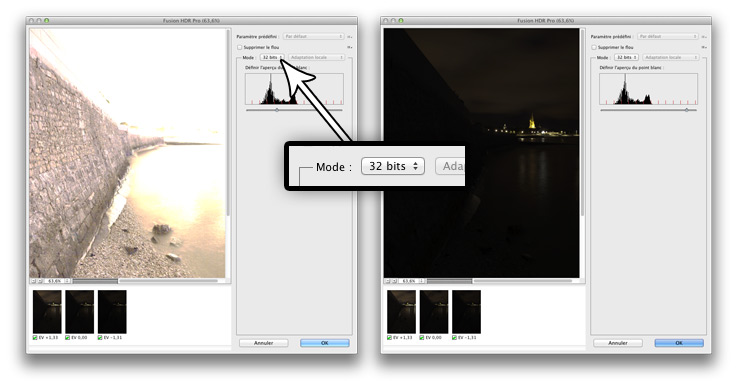Open zoom level dropdown arrow in left window
740x381 pixels.
pyautogui.click(x=67, y=281)
